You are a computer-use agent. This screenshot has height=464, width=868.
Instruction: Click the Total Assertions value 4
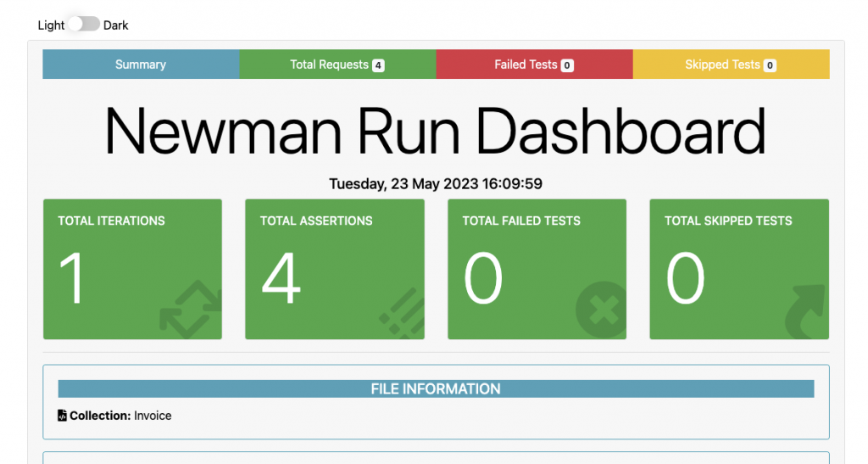[281, 278]
